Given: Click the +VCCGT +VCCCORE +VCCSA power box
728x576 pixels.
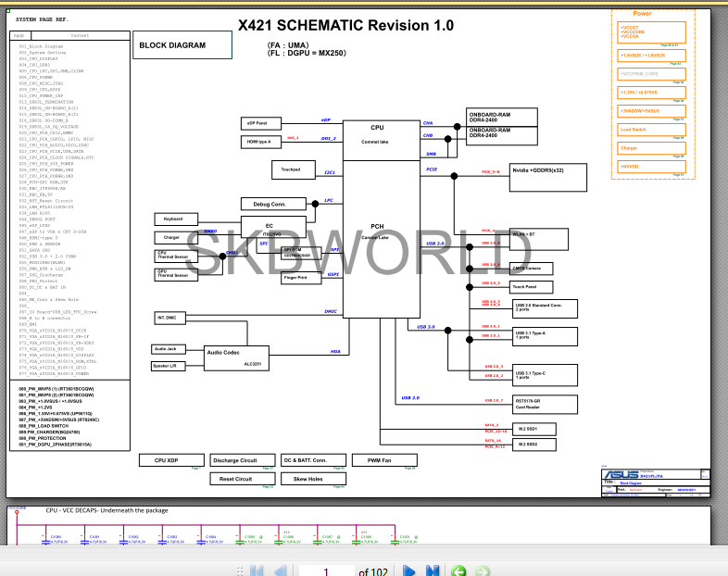Looking at the screenshot, I should pyautogui.click(x=651, y=32).
